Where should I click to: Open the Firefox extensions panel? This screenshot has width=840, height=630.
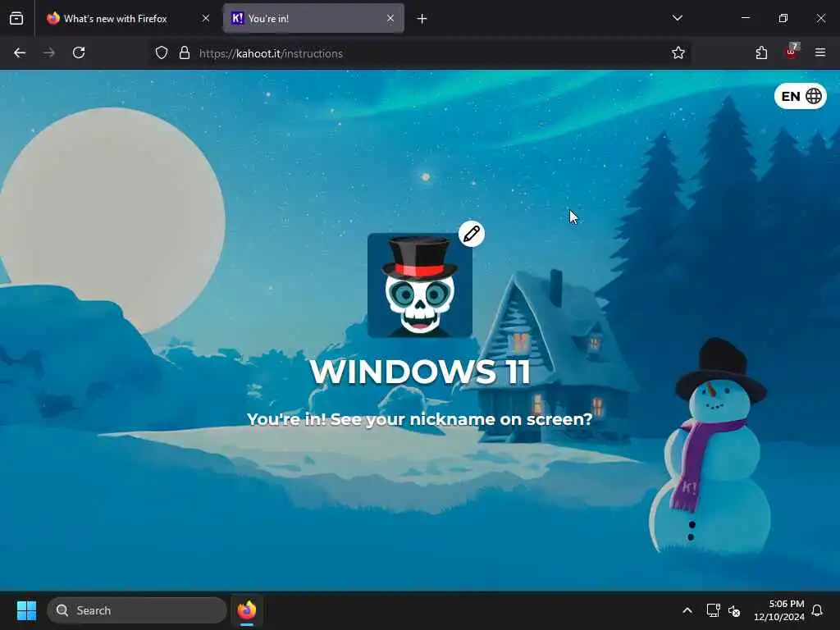[x=761, y=52]
